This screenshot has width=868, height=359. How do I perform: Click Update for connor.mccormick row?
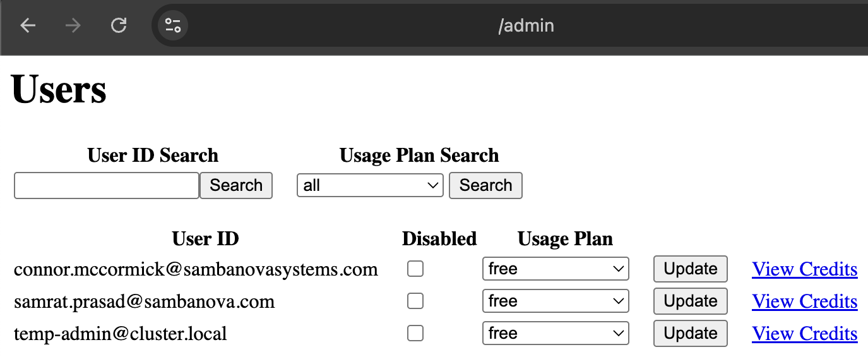[x=691, y=269]
